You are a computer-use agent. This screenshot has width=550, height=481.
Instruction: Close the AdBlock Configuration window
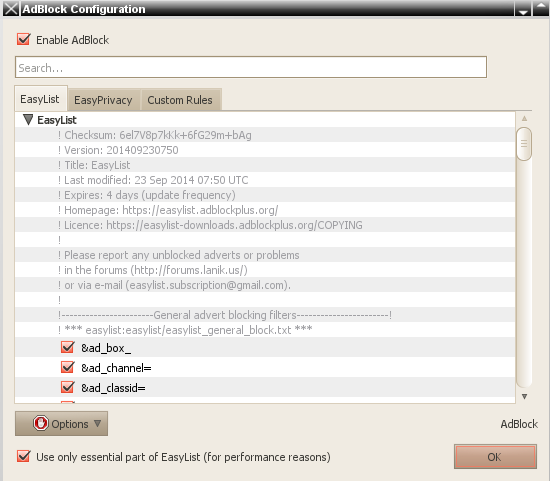pyautogui.click(x=11, y=8)
